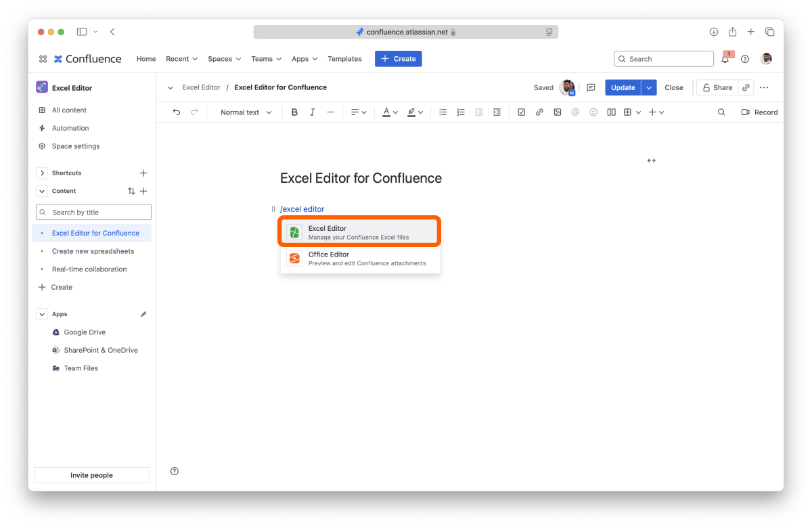Select Office Editor macro from suggestions
Viewport: 812px width, 528px height.
pos(360,259)
